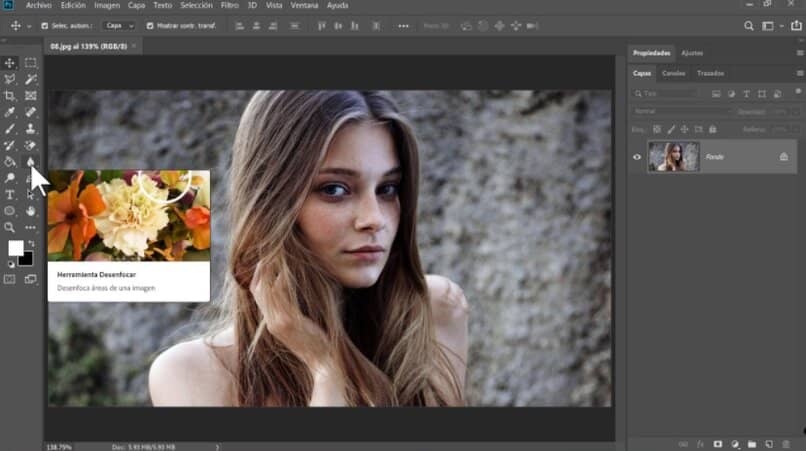Viewport: 806px width, 451px height.
Task: Select the Type tool
Action: pyautogui.click(x=9, y=194)
